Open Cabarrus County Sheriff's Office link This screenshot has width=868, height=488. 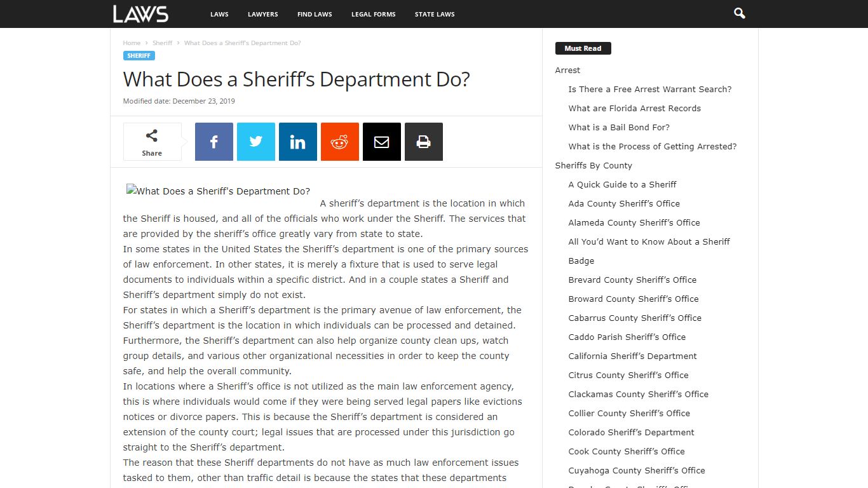click(635, 318)
